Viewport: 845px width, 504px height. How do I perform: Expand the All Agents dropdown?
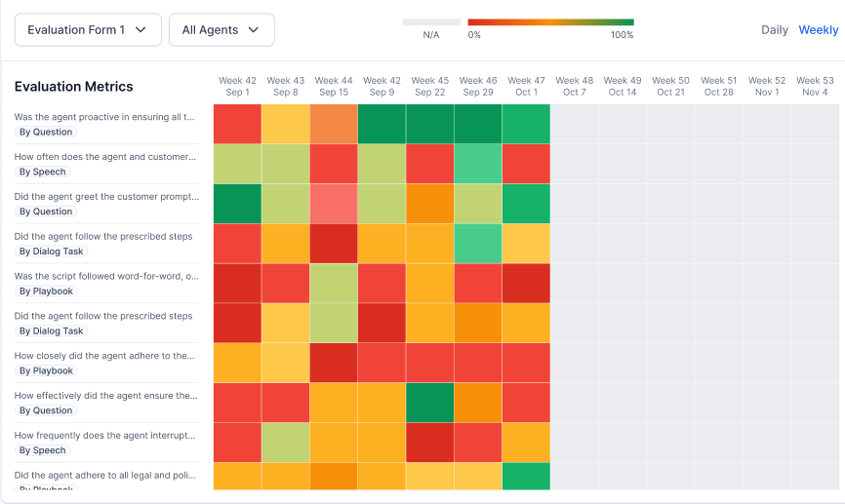click(221, 30)
